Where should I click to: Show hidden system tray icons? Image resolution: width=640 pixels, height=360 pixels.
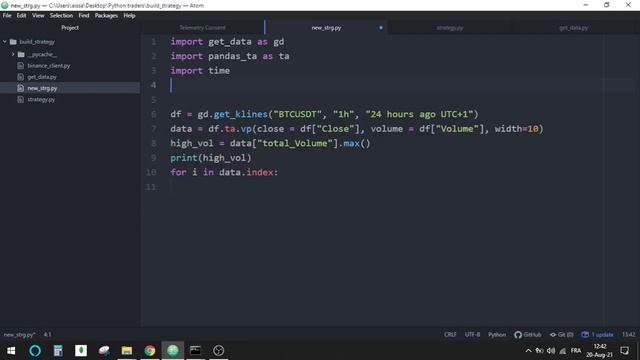coord(528,351)
